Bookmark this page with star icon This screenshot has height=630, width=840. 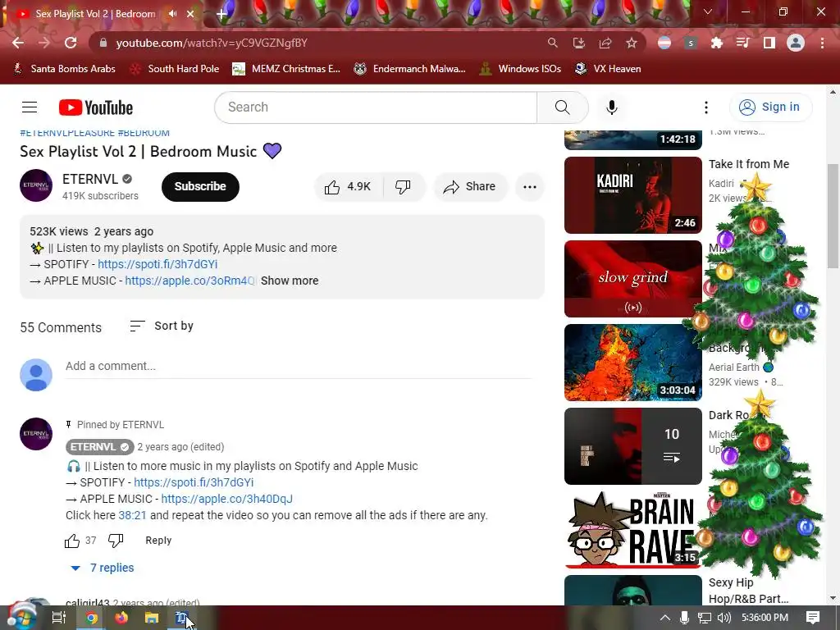point(632,43)
